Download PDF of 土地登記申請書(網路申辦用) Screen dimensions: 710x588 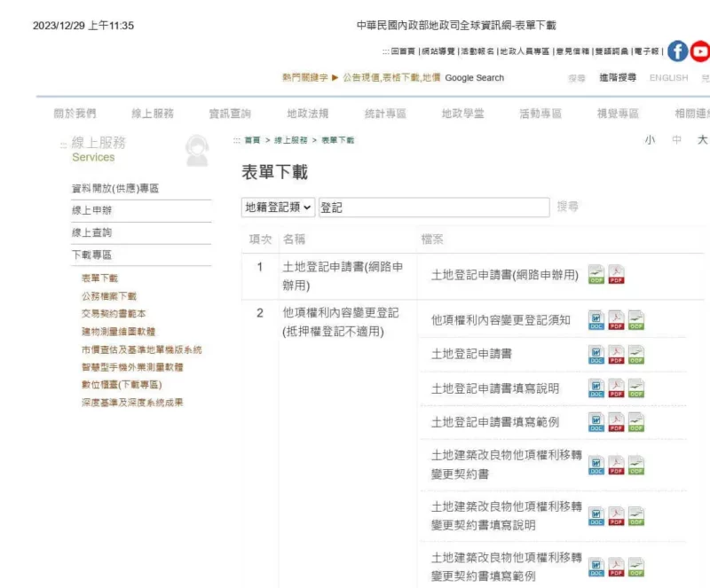(616, 275)
